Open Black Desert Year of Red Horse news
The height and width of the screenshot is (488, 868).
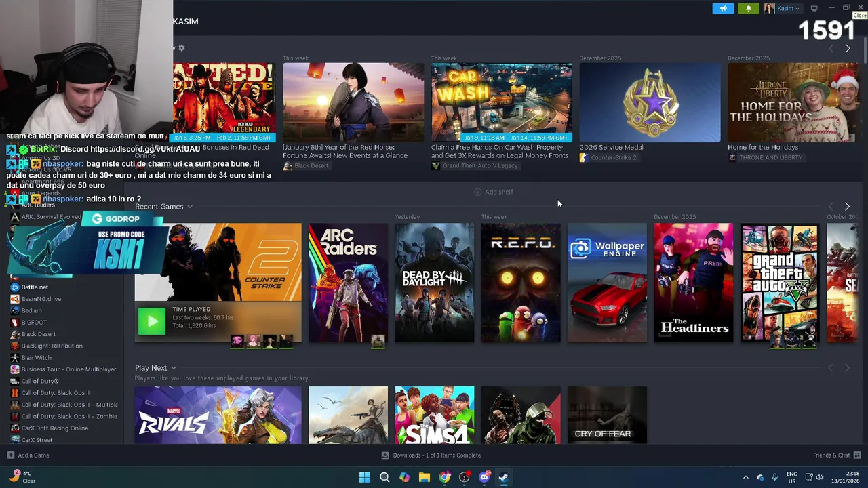353,103
